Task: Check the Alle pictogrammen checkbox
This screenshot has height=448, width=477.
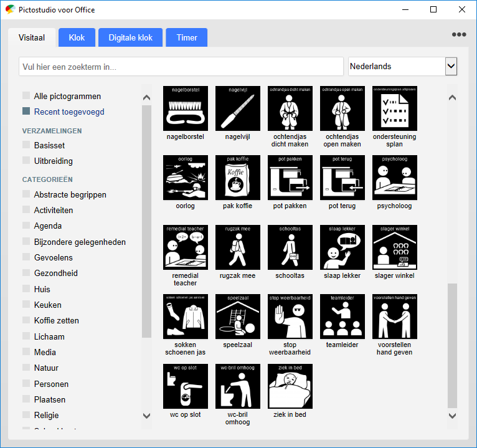Action: [26, 95]
